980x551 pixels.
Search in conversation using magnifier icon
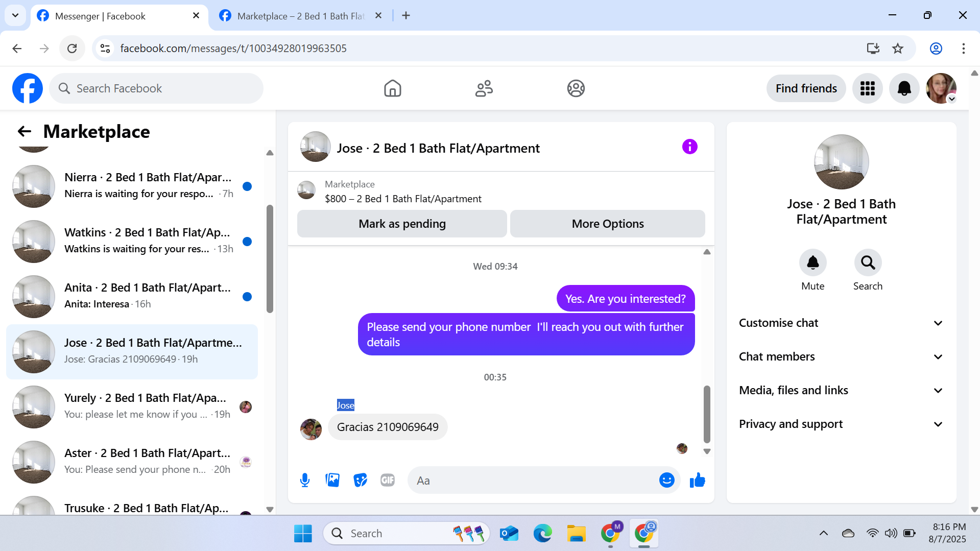click(x=868, y=262)
